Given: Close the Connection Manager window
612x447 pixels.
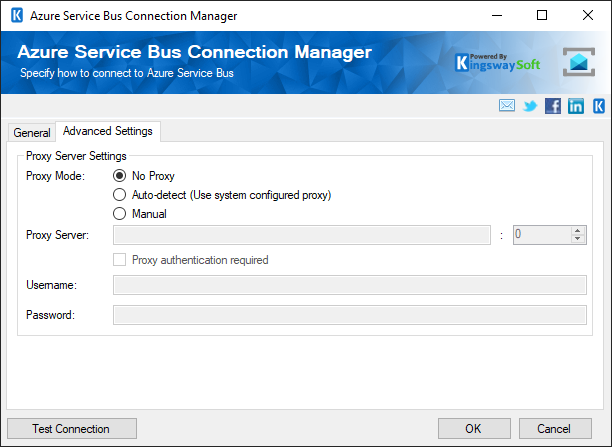Looking at the screenshot, I should pyautogui.click(x=588, y=16).
